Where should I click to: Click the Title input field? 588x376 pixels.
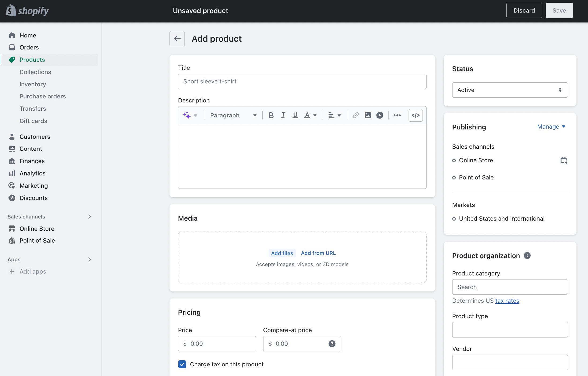point(302,81)
